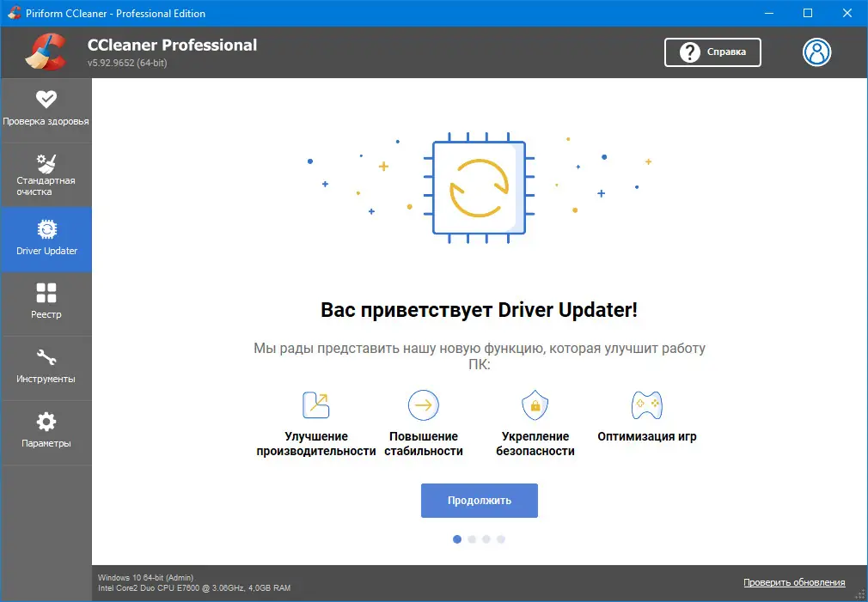
Task: Close the CCleaner window
Action: click(847, 13)
